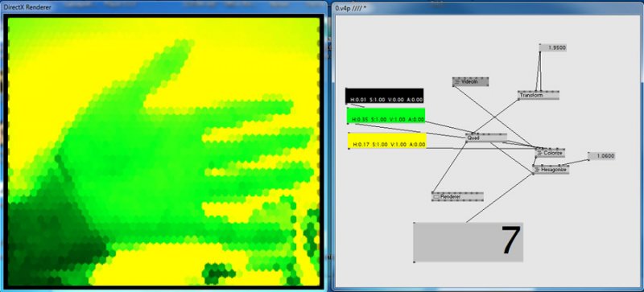The height and width of the screenshot is (292, 644).
Task: Click the Hexagonize node's effect icon
Action: [537, 170]
